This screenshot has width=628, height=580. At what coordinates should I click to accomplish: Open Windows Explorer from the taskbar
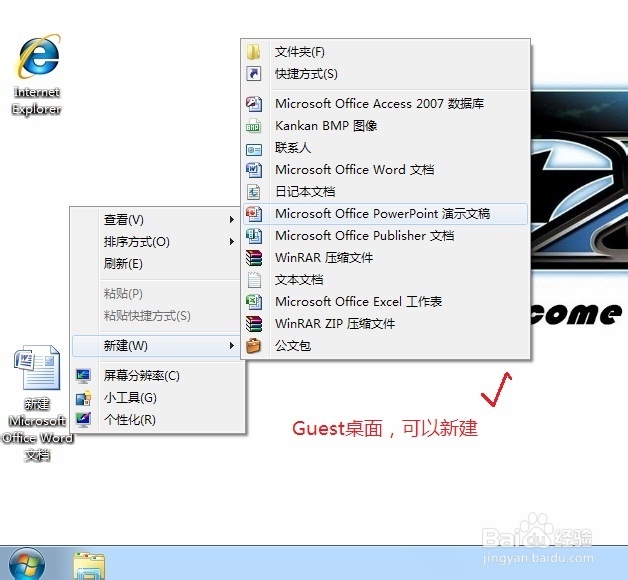pyautogui.click(x=89, y=566)
